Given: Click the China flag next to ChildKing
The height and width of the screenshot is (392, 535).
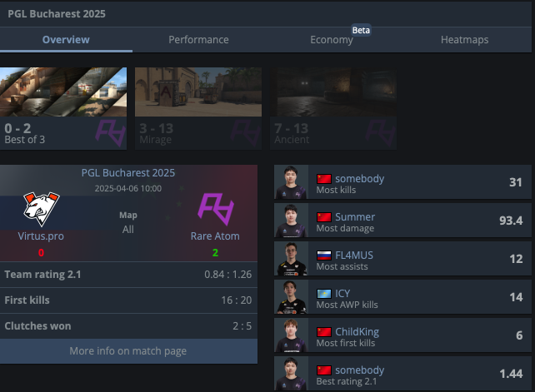Looking at the screenshot, I should [x=324, y=332].
